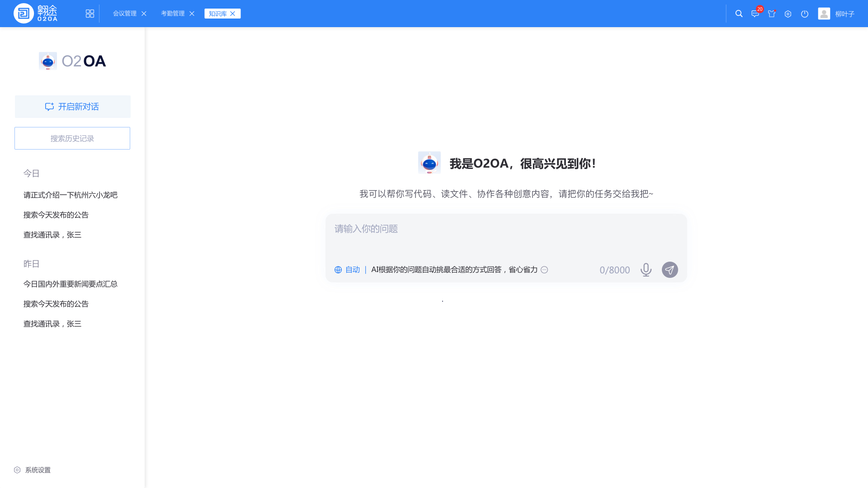The image size is (868, 488).
Task: Click the 搜索历史记录 search field
Action: point(72,138)
